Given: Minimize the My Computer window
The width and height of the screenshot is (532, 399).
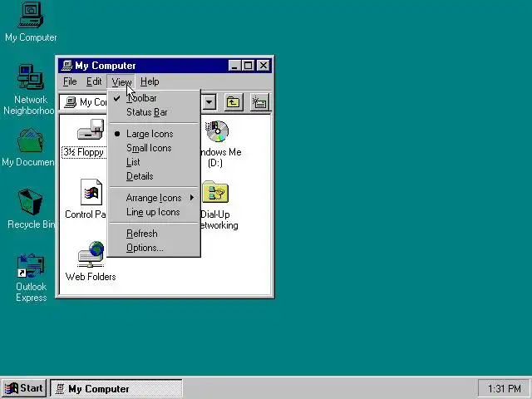Looking at the screenshot, I should pyautogui.click(x=234, y=66).
